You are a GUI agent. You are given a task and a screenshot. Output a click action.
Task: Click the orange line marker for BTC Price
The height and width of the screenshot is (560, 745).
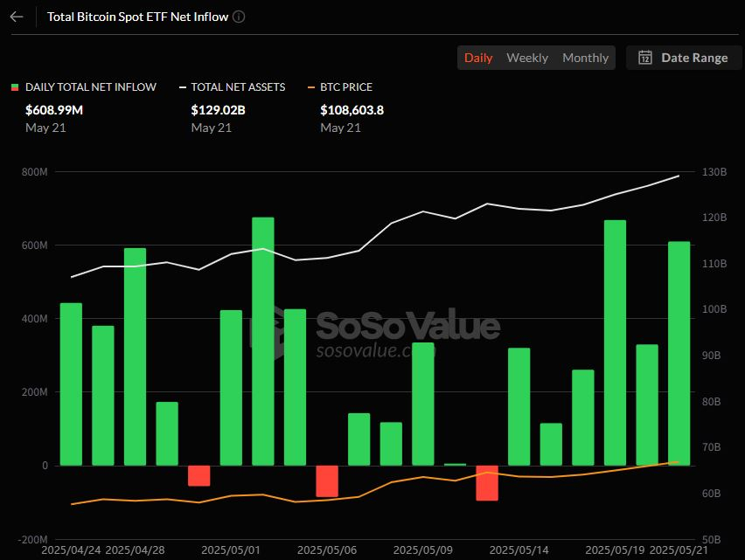(x=312, y=87)
